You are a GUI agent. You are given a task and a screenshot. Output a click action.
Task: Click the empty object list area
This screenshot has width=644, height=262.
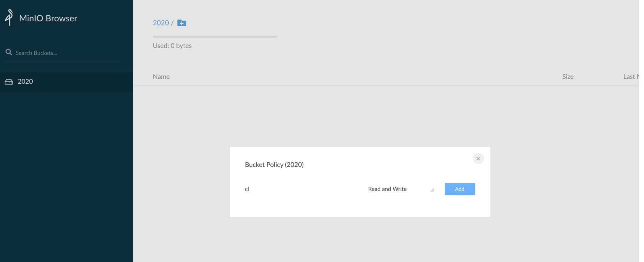click(x=386, y=116)
